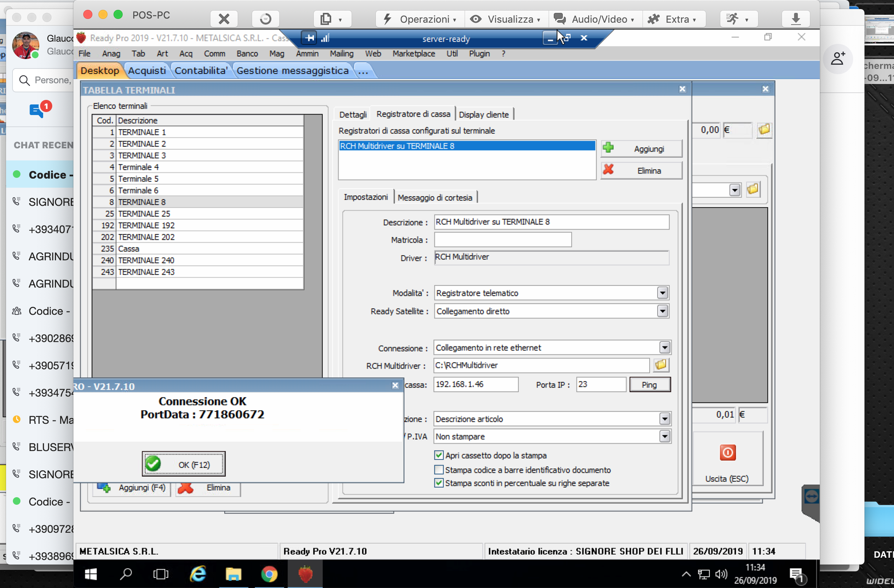The image size is (894, 588).
Task: Click the Porta IP field showing 23
Action: coord(601,384)
